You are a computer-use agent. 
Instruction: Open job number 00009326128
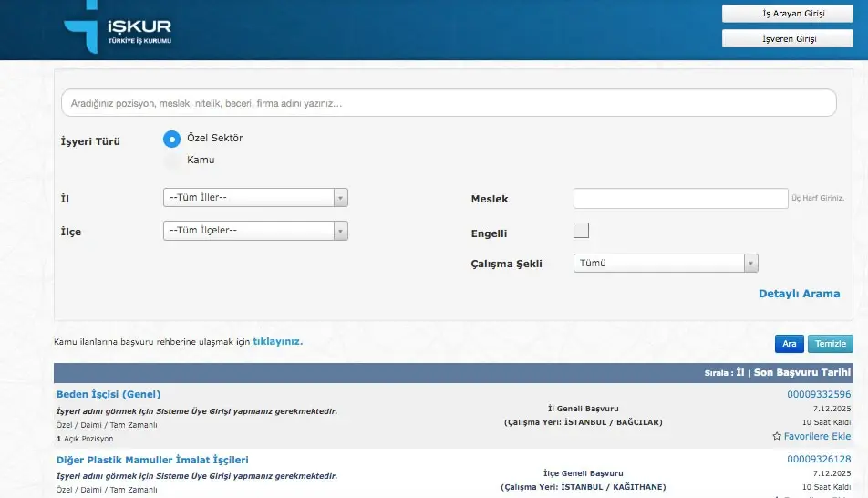pos(818,460)
